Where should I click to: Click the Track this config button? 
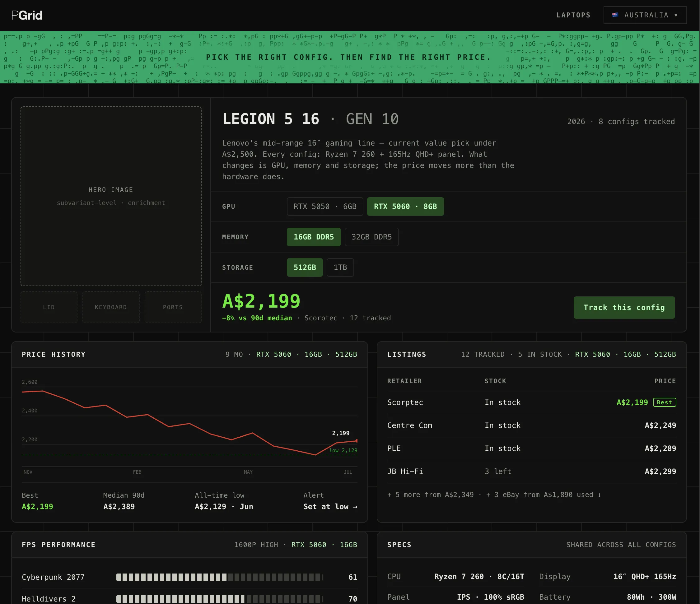(x=624, y=307)
